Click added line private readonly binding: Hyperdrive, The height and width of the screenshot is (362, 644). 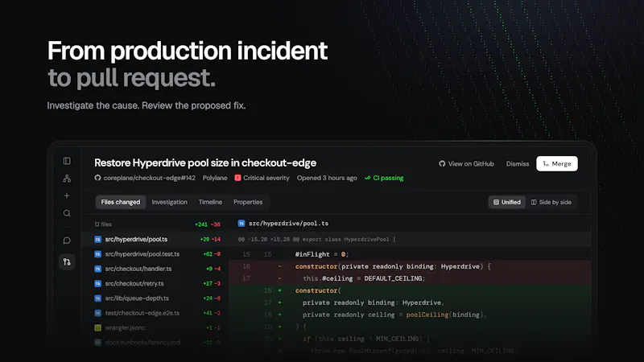374,302
